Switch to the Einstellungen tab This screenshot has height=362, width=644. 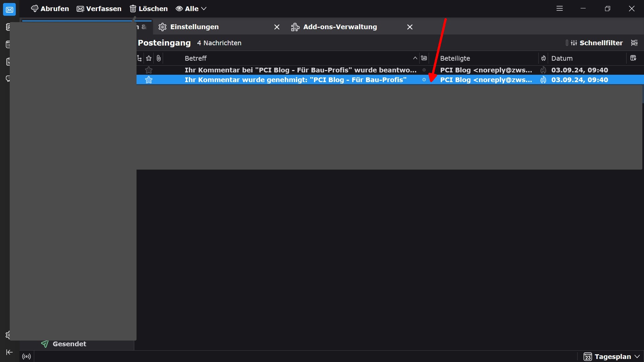[x=195, y=27]
